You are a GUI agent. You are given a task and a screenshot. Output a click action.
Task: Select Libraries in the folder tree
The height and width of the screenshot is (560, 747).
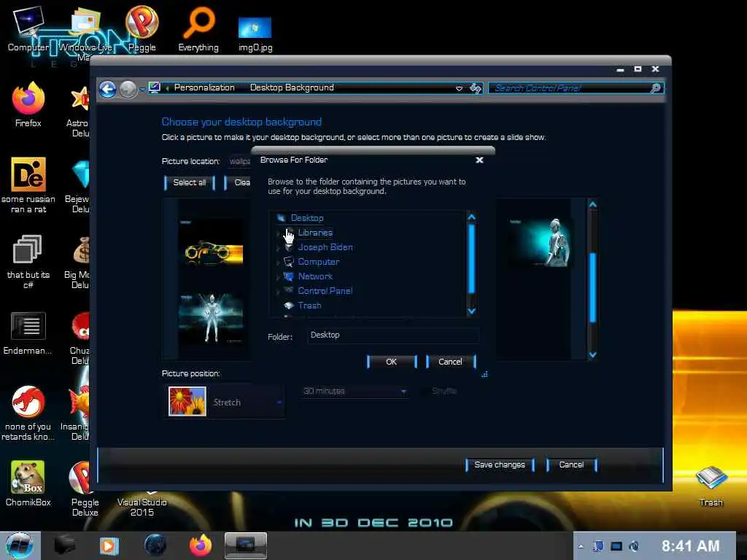pos(315,233)
